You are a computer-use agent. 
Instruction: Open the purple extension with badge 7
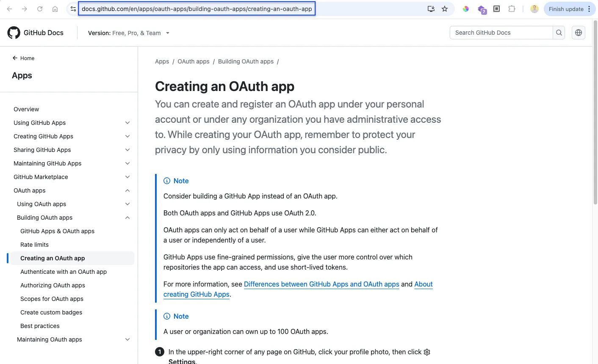click(x=482, y=9)
